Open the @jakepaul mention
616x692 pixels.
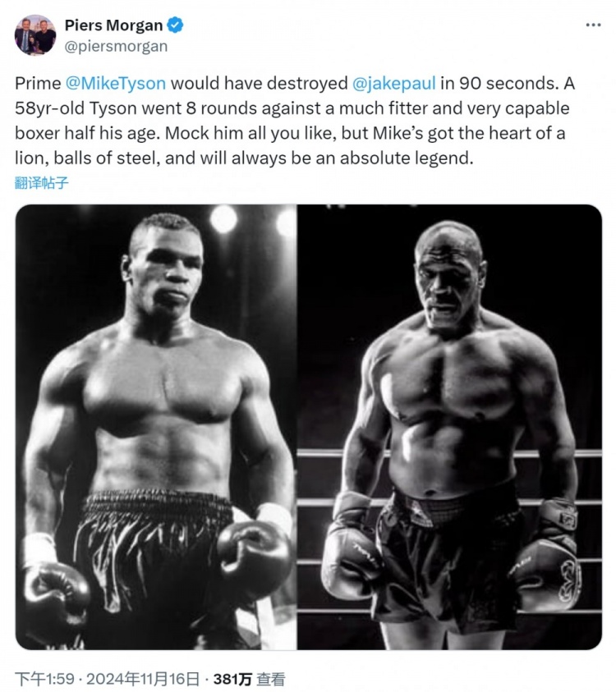(394, 84)
